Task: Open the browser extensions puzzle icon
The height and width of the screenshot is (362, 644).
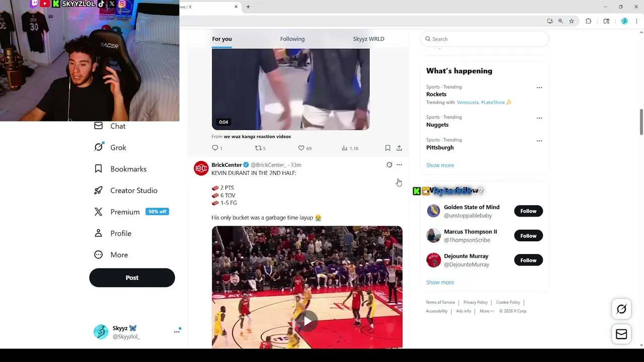Action: point(588,21)
